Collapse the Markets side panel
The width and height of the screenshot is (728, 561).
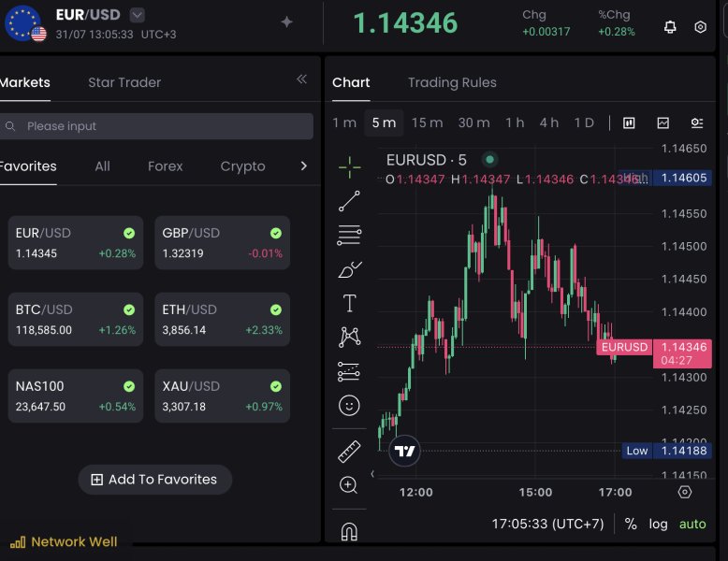coord(301,79)
